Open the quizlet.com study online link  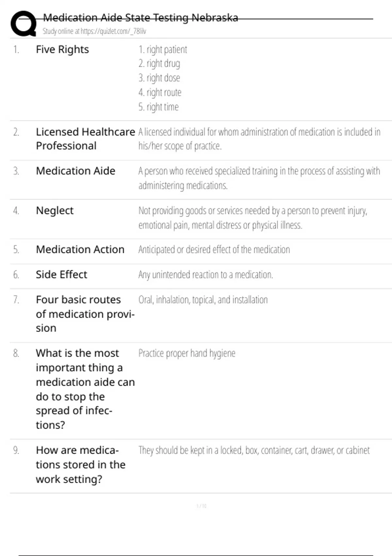[x=94, y=31]
